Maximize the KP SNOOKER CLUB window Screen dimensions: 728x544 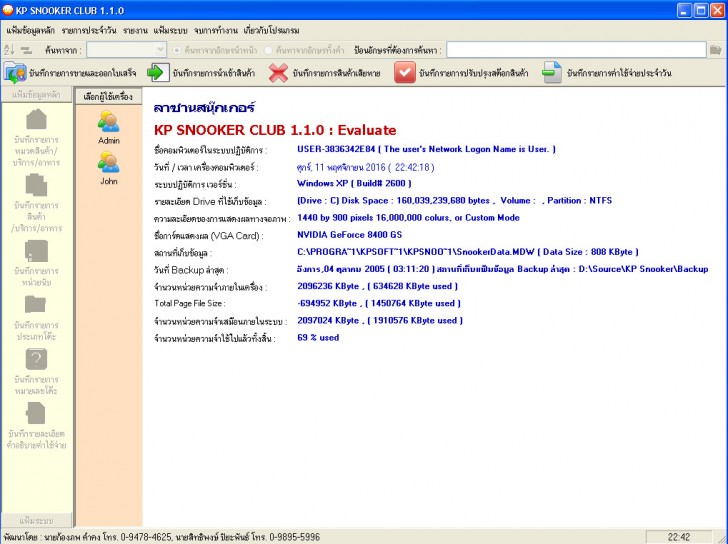coord(701,10)
